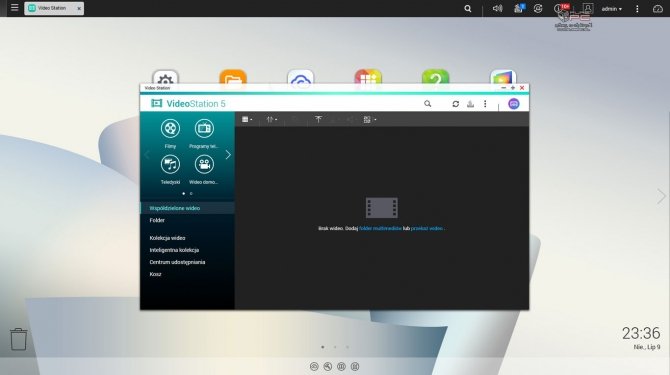Open the Programy telewizyjne category

coord(204,129)
